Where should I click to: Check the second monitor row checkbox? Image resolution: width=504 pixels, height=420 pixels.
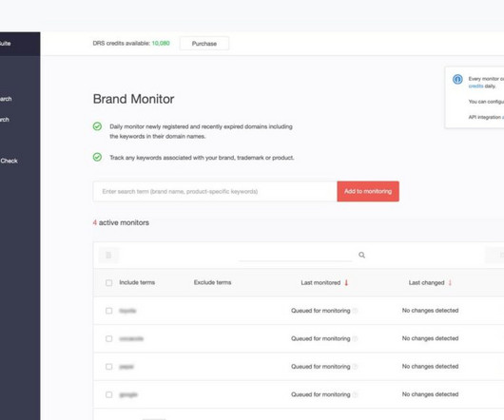click(x=109, y=338)
